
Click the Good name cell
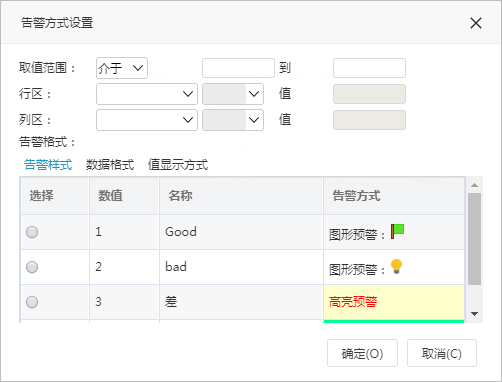[241, 232]
